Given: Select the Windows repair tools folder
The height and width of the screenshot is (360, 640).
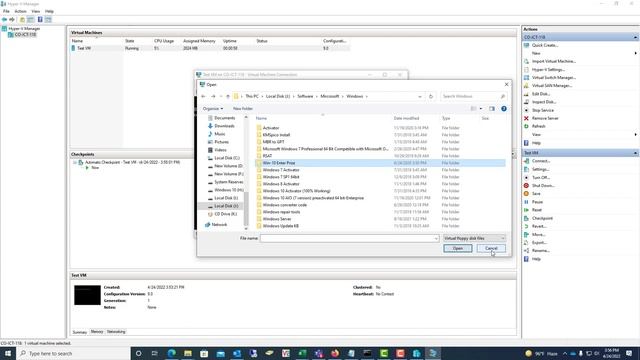Looking at the screenshot, I should pyautogui.click(x=281, y=212).
